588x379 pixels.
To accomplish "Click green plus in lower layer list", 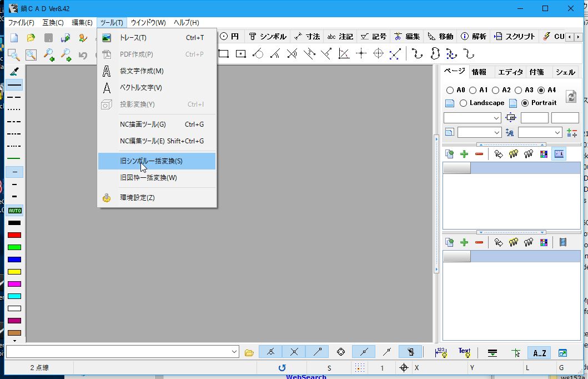I will 464,242.
